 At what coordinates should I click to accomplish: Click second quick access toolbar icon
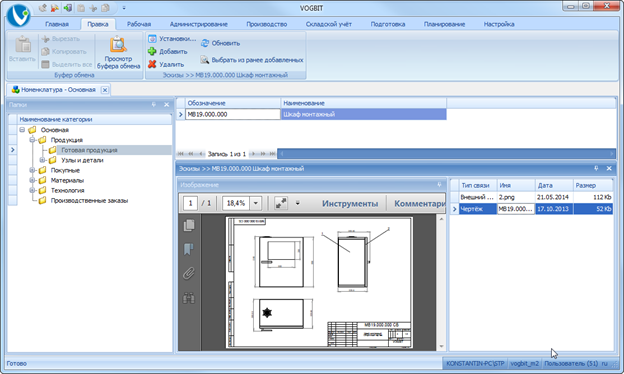point(55,8)
